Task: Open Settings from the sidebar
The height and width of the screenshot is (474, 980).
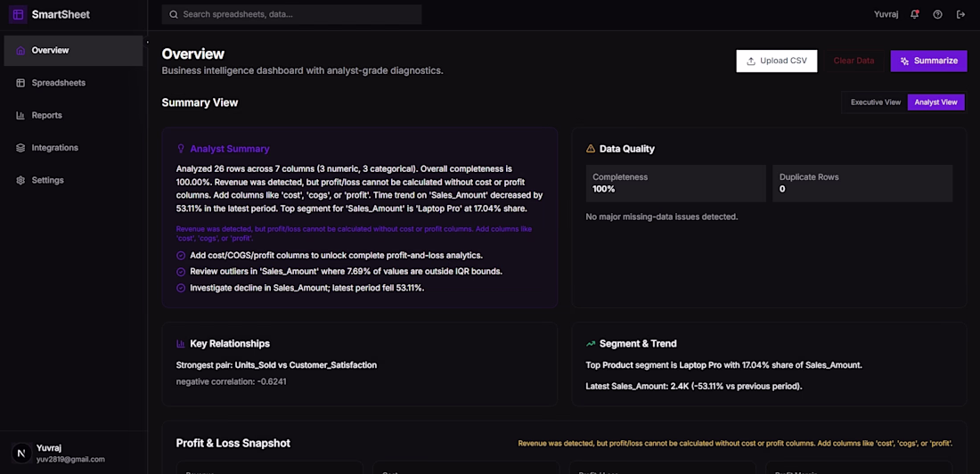Action: pyautogui.click(x=73, y=180)
